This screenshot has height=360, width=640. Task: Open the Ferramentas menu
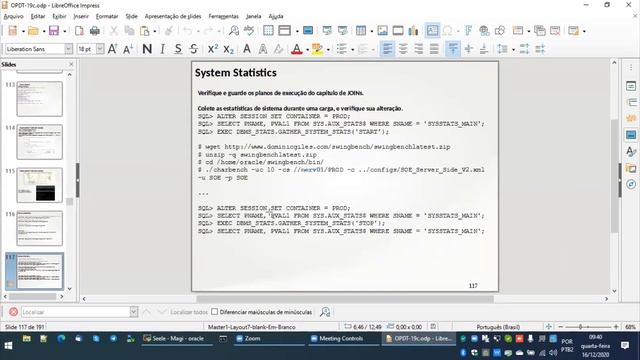(x=223, y=16)
